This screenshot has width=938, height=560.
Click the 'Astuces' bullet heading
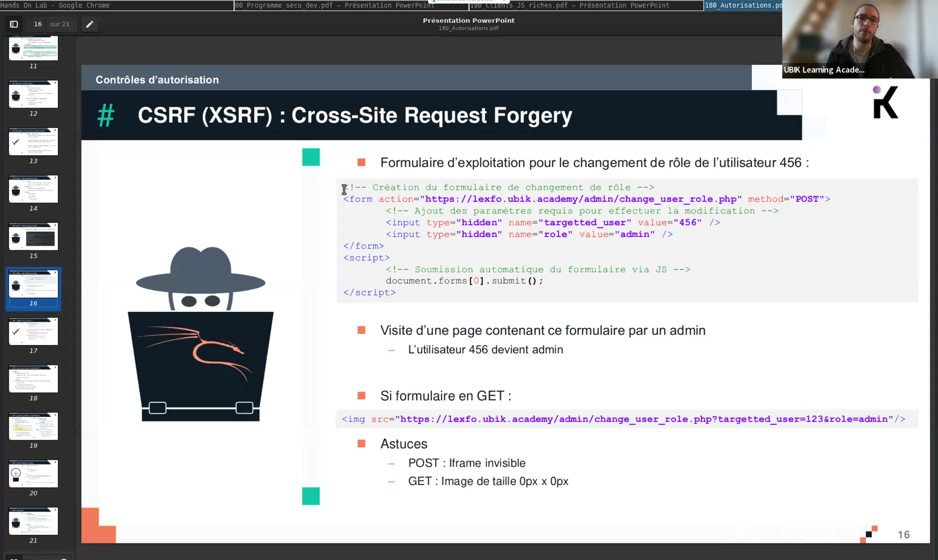click(404, 444)
